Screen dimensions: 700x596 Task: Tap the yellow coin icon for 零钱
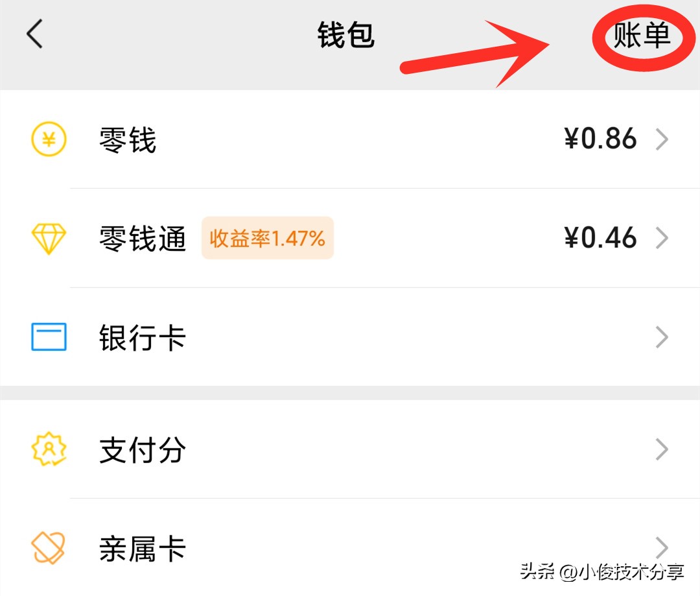click(49, 139)
